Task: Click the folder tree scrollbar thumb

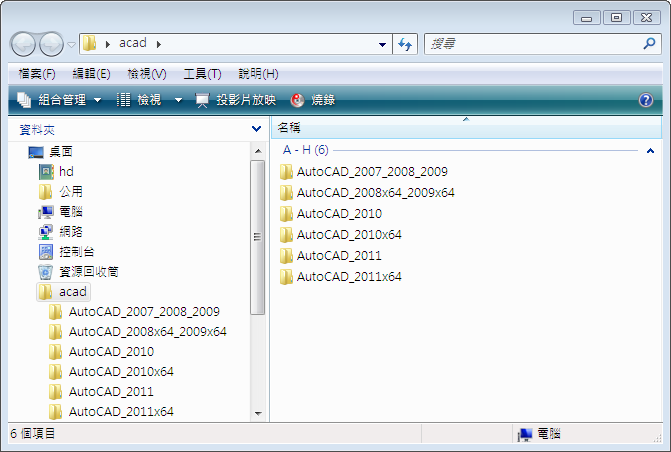Action: (258, 237)
